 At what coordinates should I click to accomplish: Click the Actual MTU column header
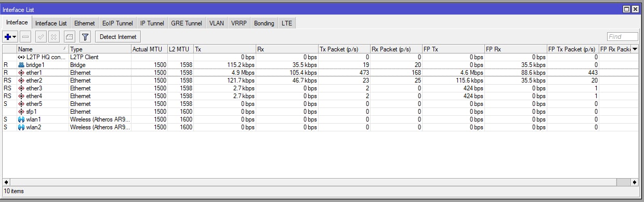coord(149,49)
